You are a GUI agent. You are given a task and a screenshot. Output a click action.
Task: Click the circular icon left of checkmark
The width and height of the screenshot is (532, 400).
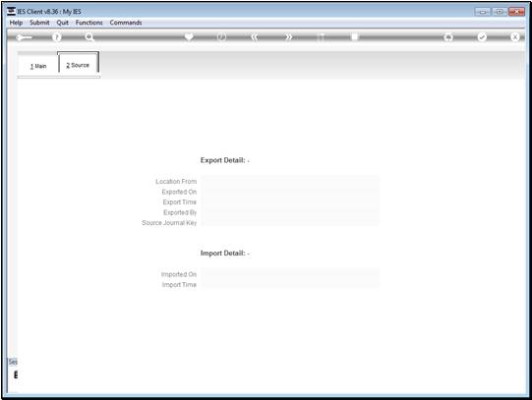coord(448,37)
